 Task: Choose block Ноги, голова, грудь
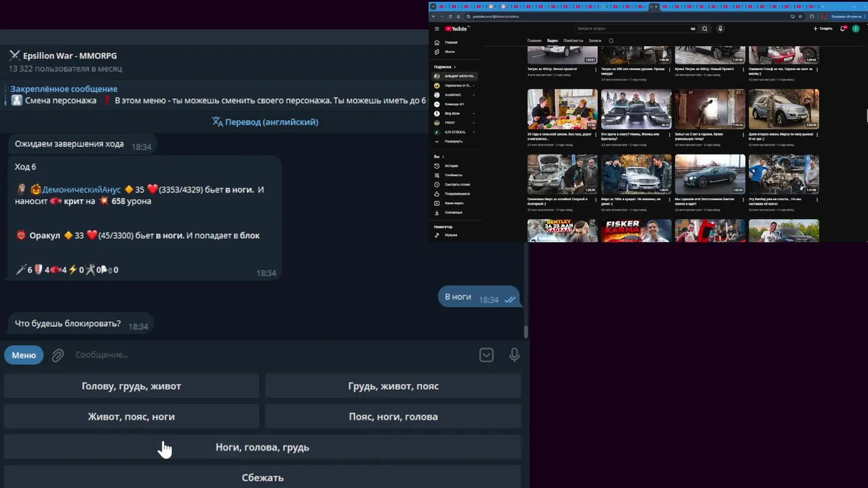tap(262, 447)
